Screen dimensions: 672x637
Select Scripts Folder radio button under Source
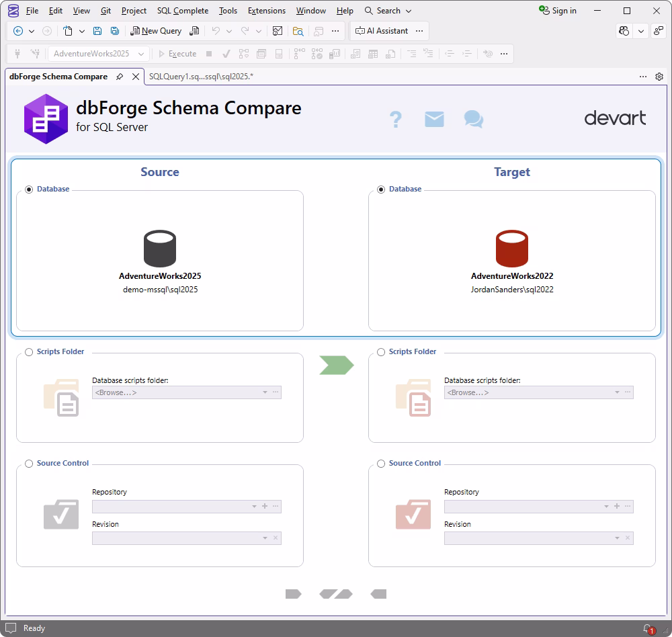tap(29, 352)
